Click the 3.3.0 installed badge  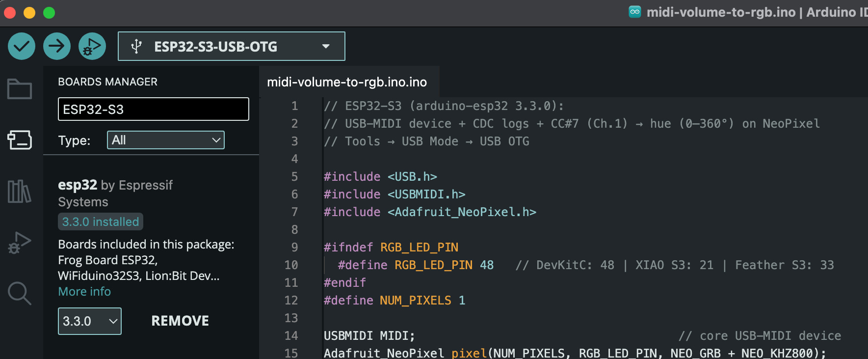[101, 221]
